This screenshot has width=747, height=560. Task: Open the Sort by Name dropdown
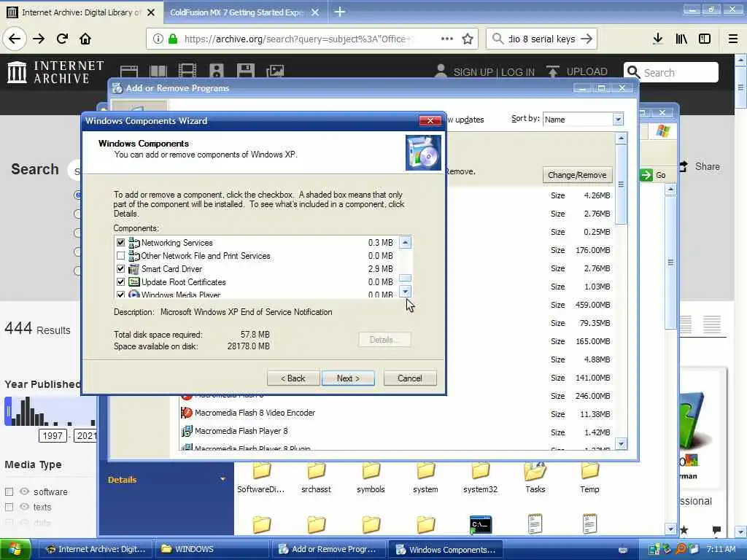[617, 119]
